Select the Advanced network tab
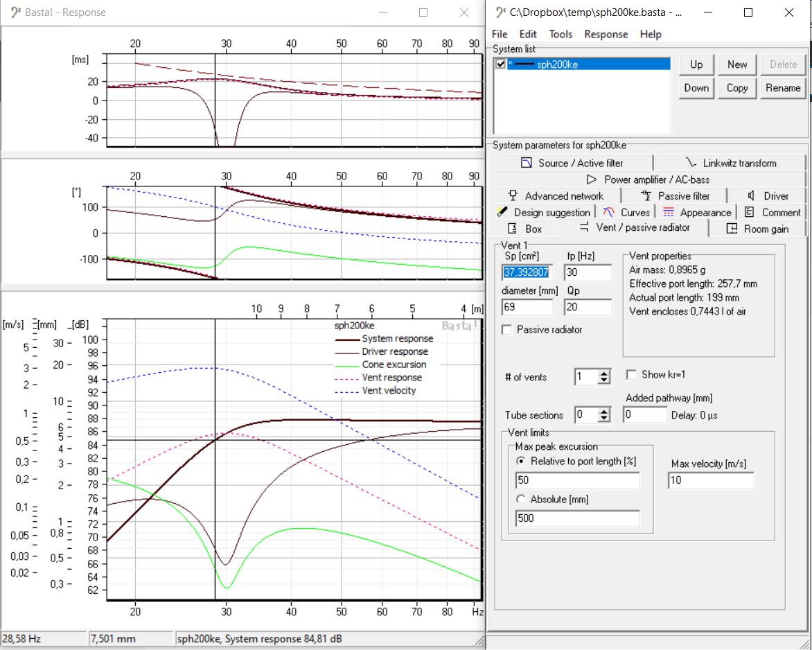The width and height of the screenshot is (812, 650). [555, 196]
